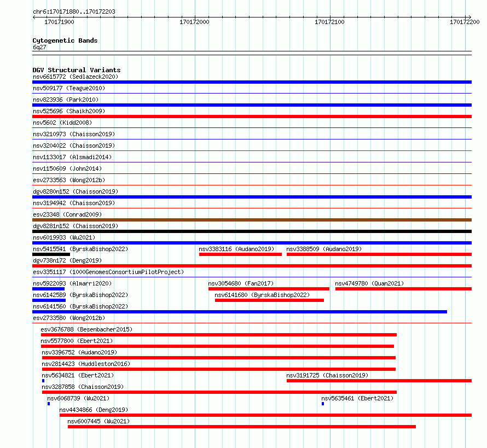Viewport: 487px width, 448px height.
Task: Click ruler position 170172000
Action: click(x=194, y=22)
